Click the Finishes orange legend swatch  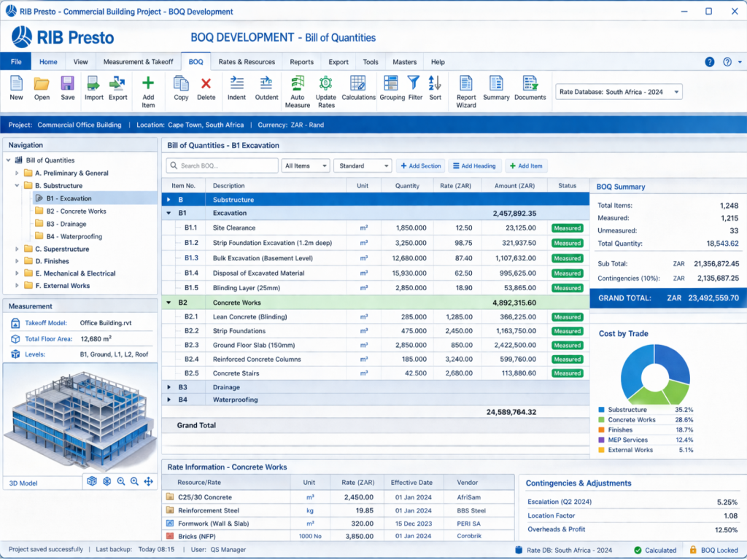click(x=601, y=429)
